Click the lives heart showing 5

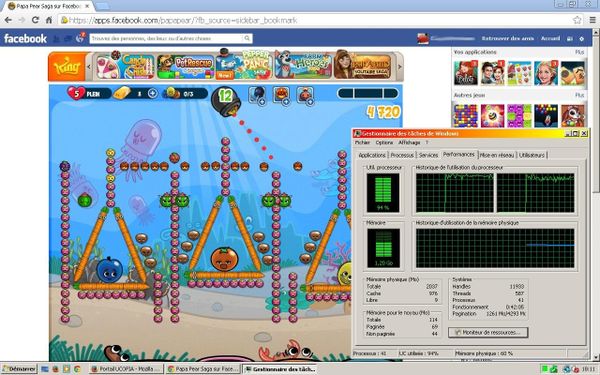tap(76, 93)
